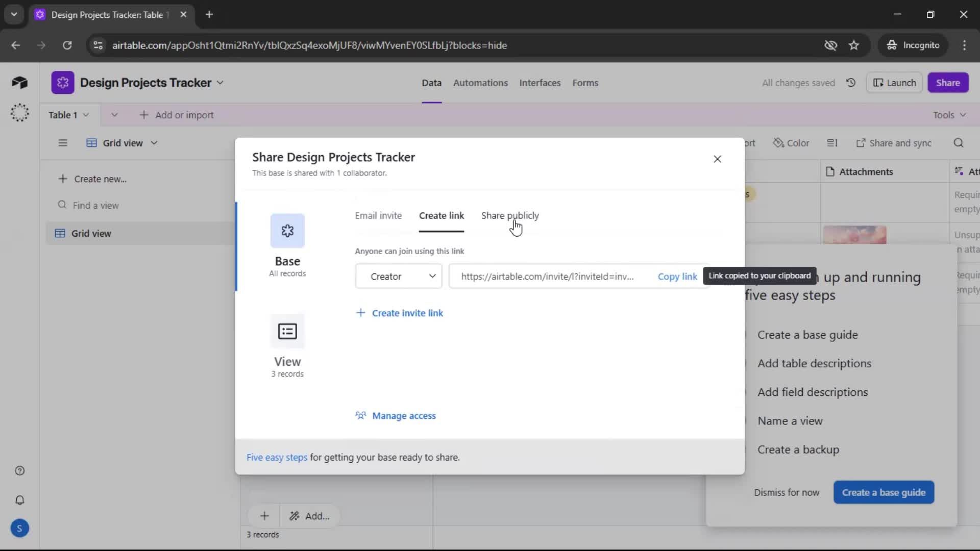Switch to the Forms tab
The height and width of the screenshot is (551, 980).
(x=585, y=83)
